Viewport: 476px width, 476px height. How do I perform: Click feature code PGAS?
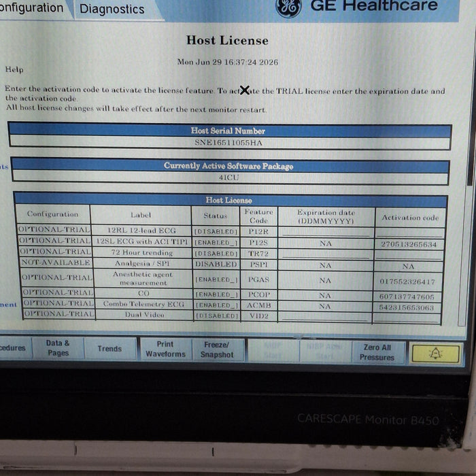(258, 279)
